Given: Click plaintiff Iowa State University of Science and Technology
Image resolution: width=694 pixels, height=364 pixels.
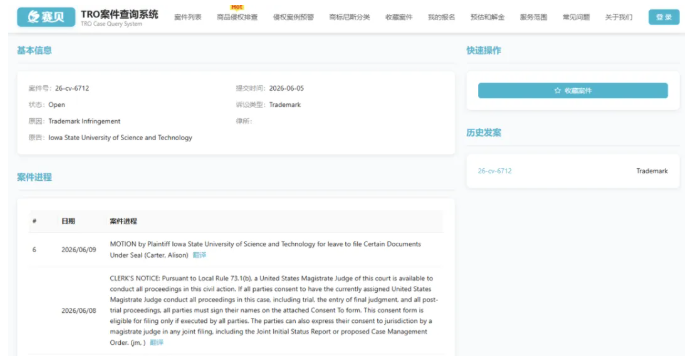Looking at the screenshot, I should 120,138.
